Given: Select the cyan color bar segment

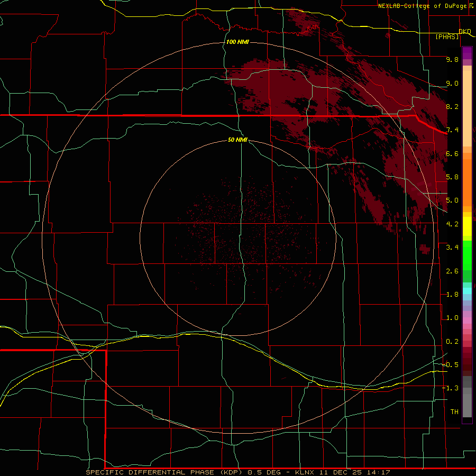Looking at the screenshot, I should click(x=467, y=291).
